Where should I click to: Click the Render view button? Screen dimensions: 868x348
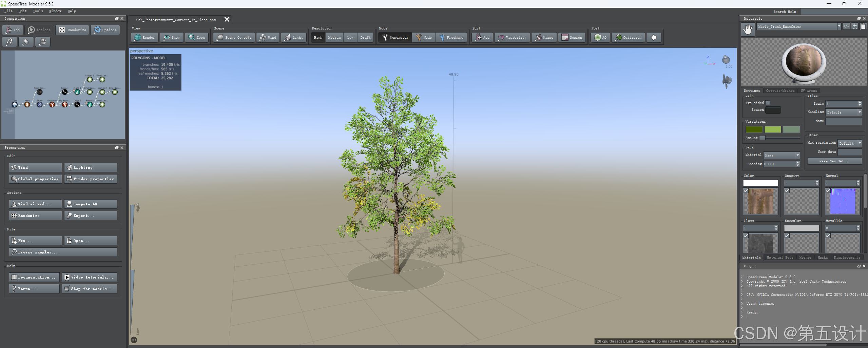pyautogui.click(x=145, y=37)
